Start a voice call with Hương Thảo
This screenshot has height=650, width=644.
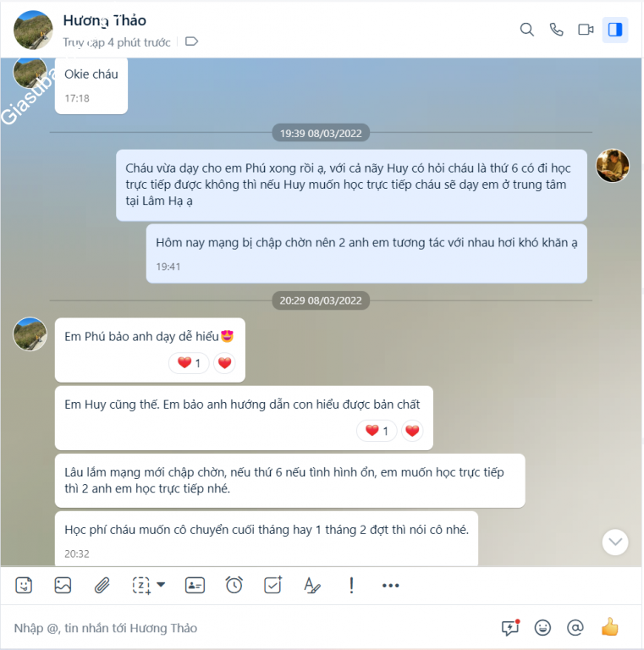tap(556, 30)
